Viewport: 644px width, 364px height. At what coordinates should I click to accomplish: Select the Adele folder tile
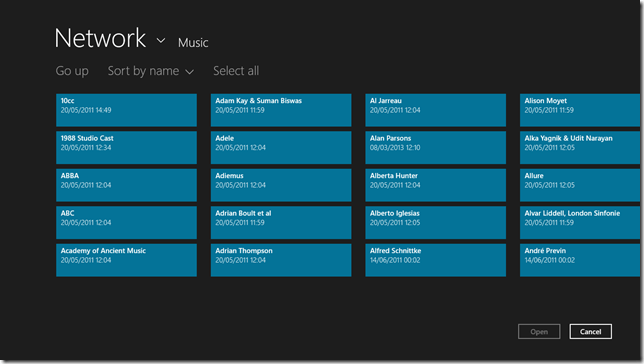(281, 147)
